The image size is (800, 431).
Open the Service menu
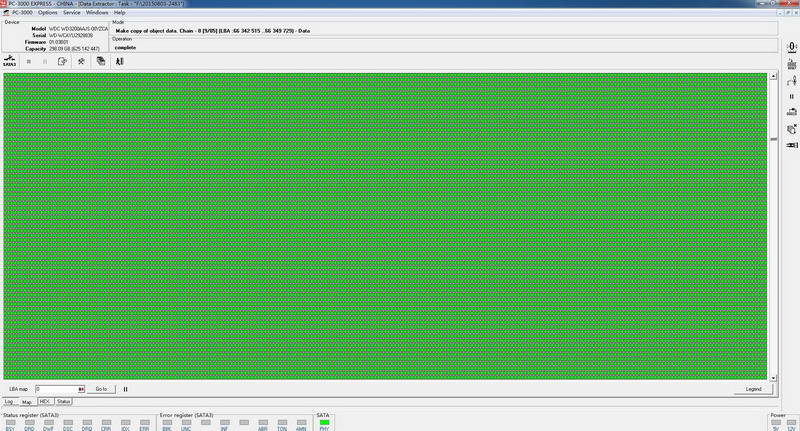(x=71, y=12)
